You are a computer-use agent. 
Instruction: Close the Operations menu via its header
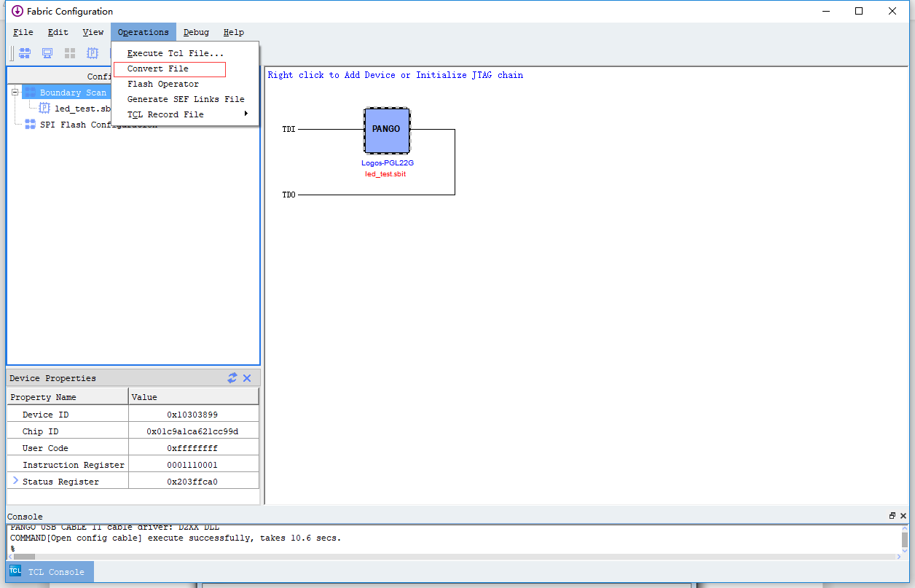point(144,32)
